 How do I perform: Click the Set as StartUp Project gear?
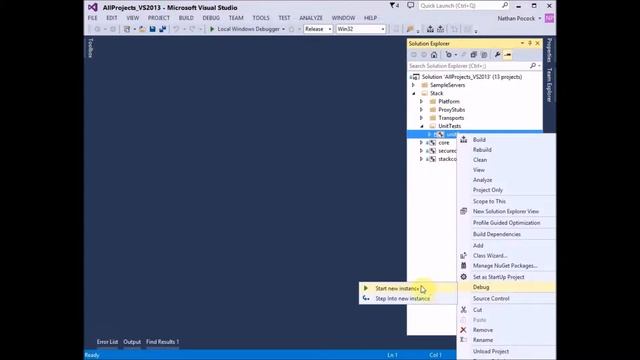(x=463, y=277)
